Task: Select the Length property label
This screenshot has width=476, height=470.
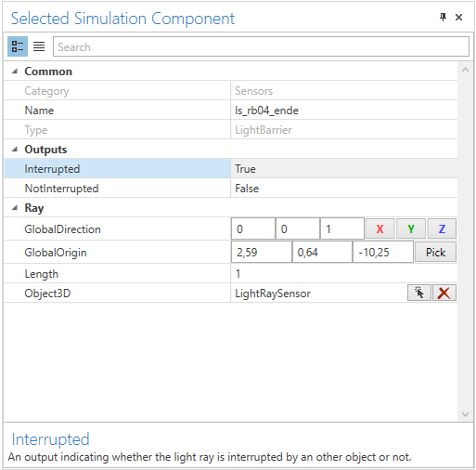Action: 42,274
